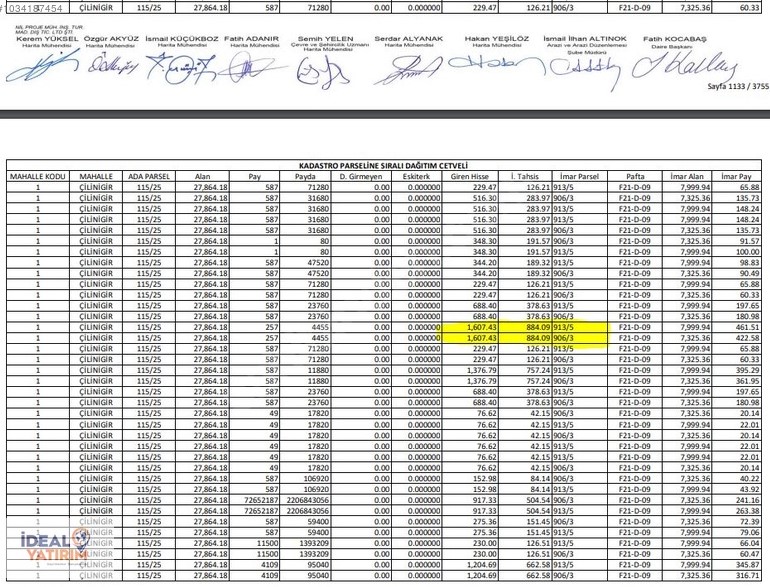The height and width of the screenshot is (587, 770).
Task: Select Payda 11880 in the row ending 361.95
Action: coord(318,381)
